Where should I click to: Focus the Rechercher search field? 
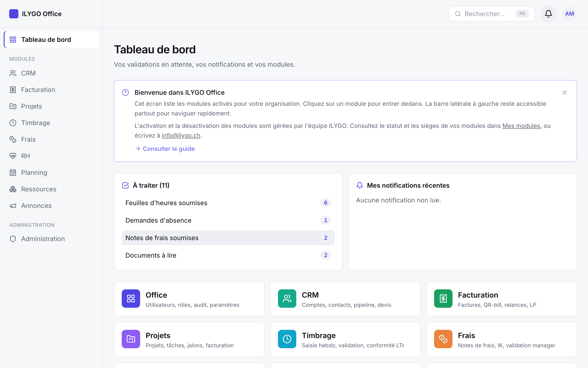pyautogui.click(x=492, y=14)
